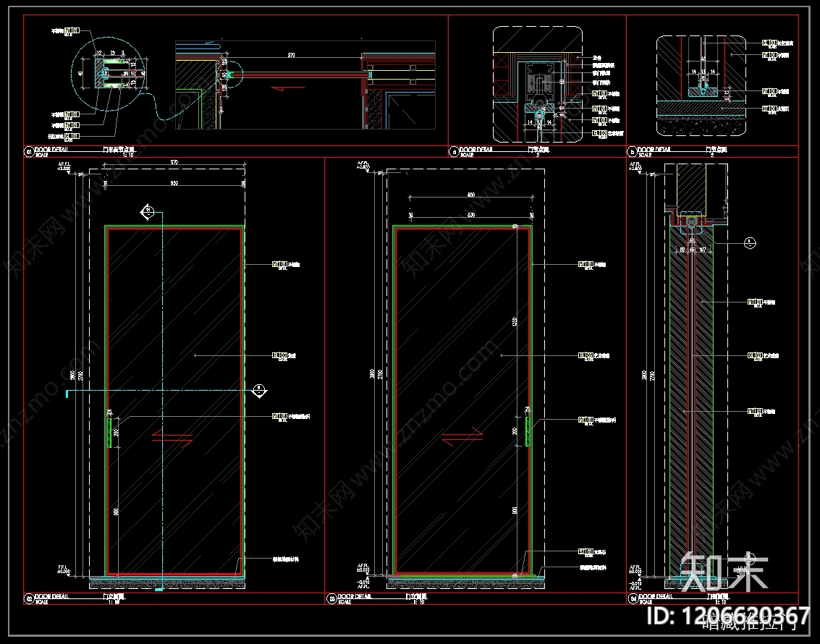
Task: Select the DOOR DETAIL title of detail 01
Action: coord(52,150)
